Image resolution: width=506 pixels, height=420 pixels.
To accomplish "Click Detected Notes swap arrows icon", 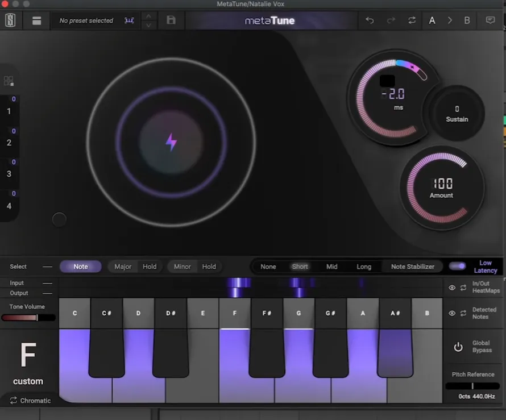I will [x=463, y=313].
